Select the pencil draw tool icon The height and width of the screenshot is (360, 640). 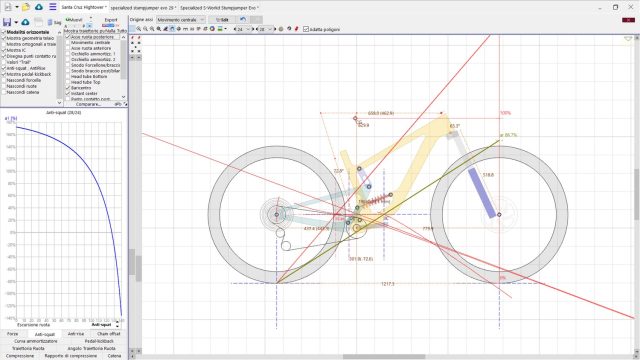point(165,29)
